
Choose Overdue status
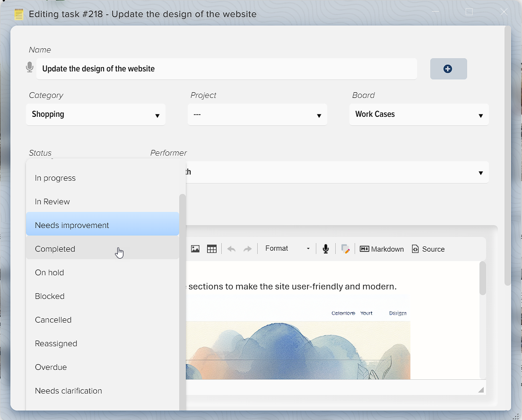coord(103,367)
